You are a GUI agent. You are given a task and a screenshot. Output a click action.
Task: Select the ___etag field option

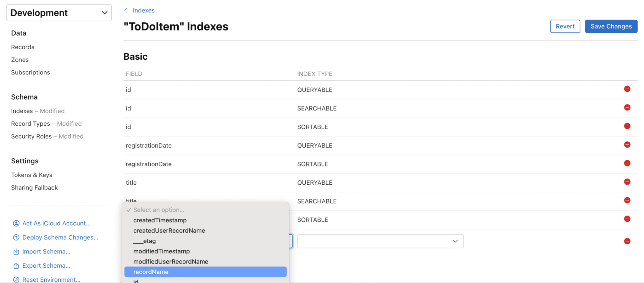point(145,241)
